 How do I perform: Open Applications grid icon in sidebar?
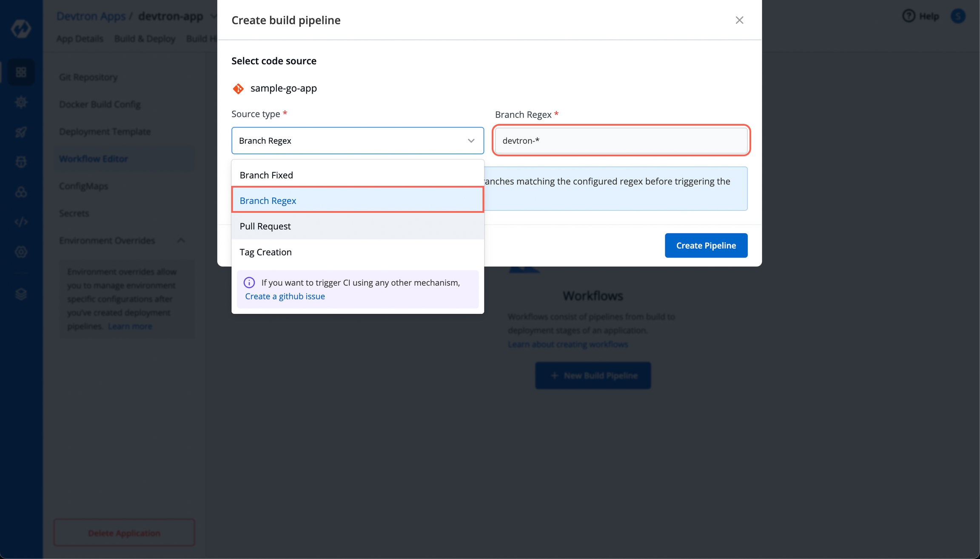[21, 72]
